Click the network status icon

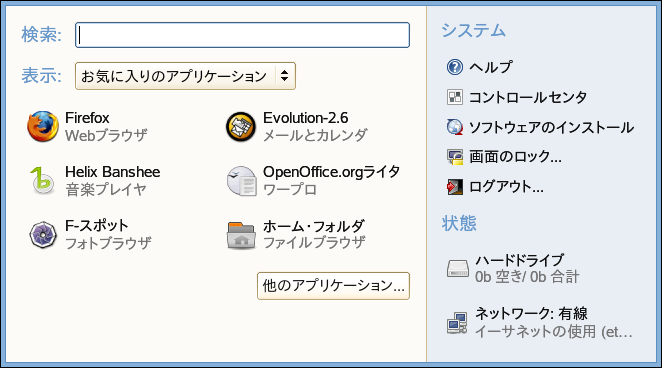(x=457, y=323)
